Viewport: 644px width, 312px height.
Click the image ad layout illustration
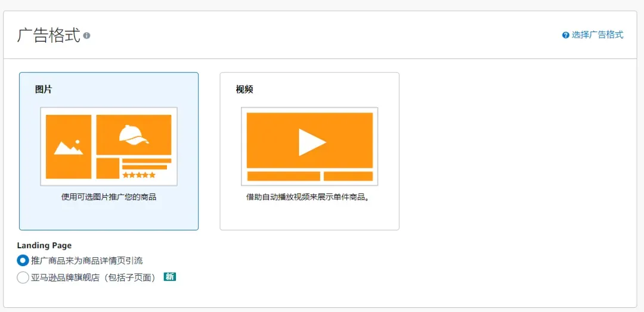click(x=109, y=146)
